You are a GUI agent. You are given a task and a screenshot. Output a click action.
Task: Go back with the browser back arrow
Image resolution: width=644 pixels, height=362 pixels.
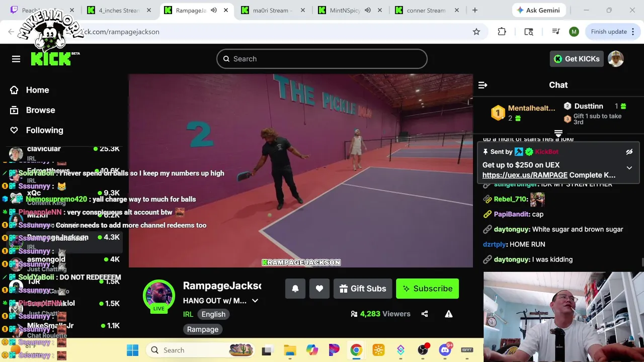[x=11, y=32]
